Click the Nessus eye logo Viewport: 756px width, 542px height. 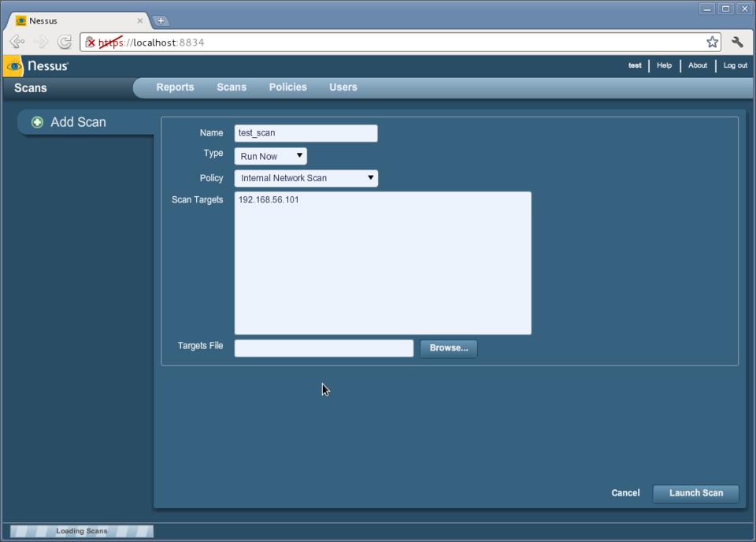pyautogui.click(x=13, y=66)
